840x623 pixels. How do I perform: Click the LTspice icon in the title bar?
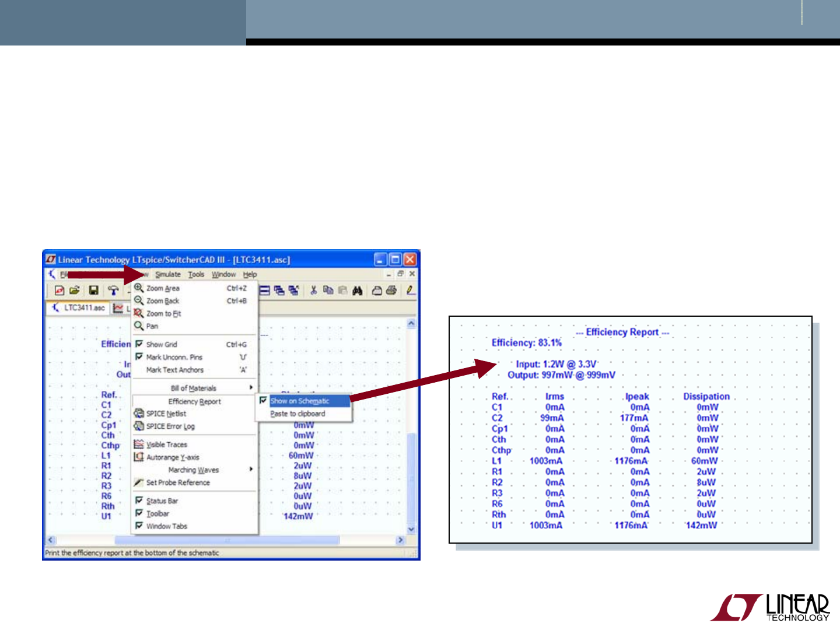(51, 260)
